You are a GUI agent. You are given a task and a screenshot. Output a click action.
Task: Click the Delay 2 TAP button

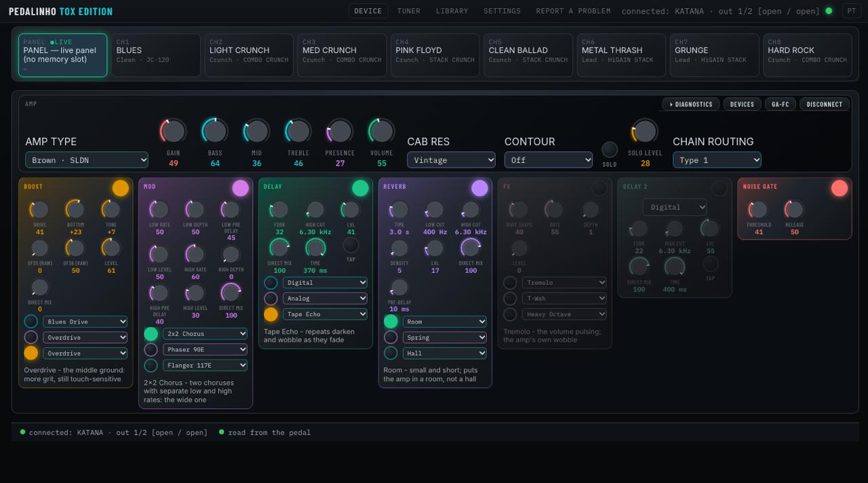(x=710, y=264)
